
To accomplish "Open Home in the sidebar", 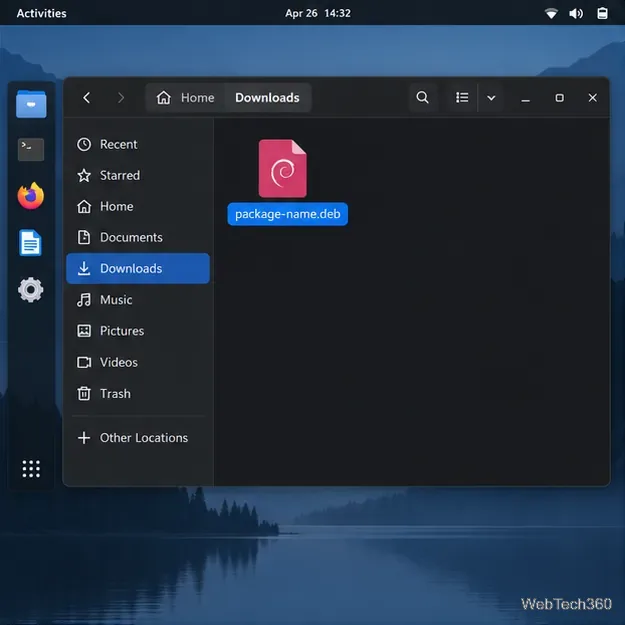I will (x=138, y=206).
